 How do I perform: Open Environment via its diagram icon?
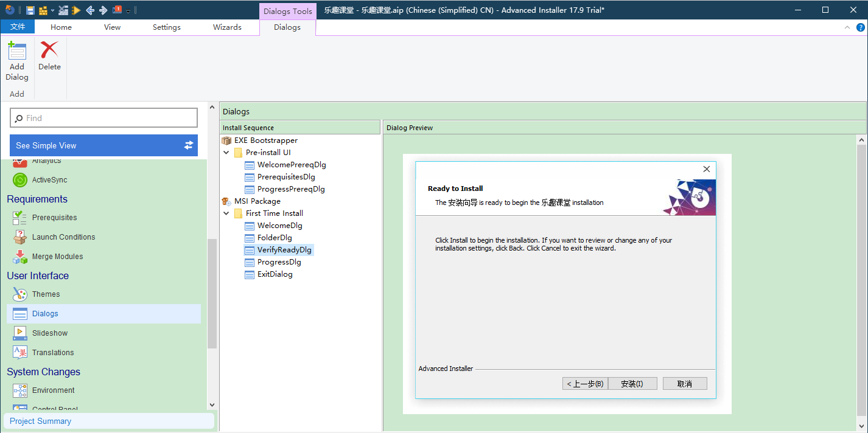(20, 390)
